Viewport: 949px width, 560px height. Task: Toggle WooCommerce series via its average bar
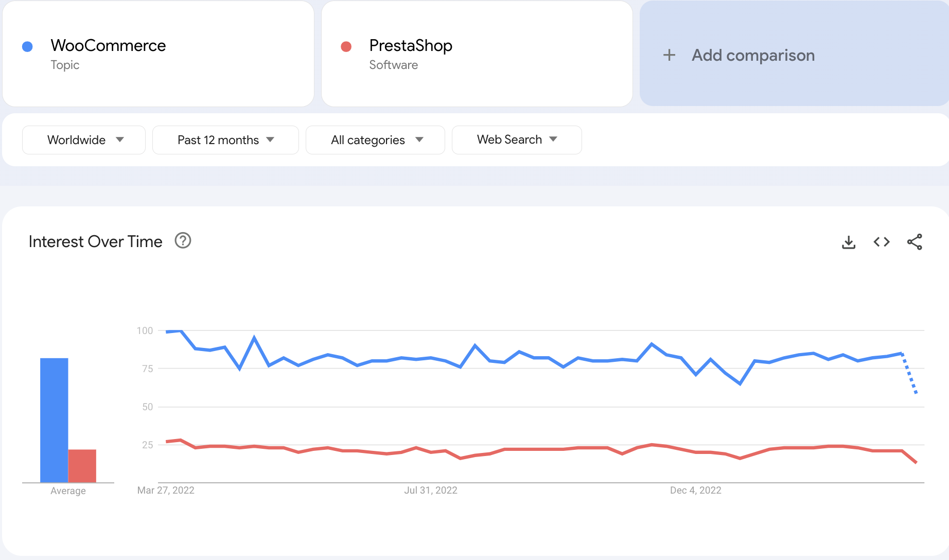click(x=54, y=419)
